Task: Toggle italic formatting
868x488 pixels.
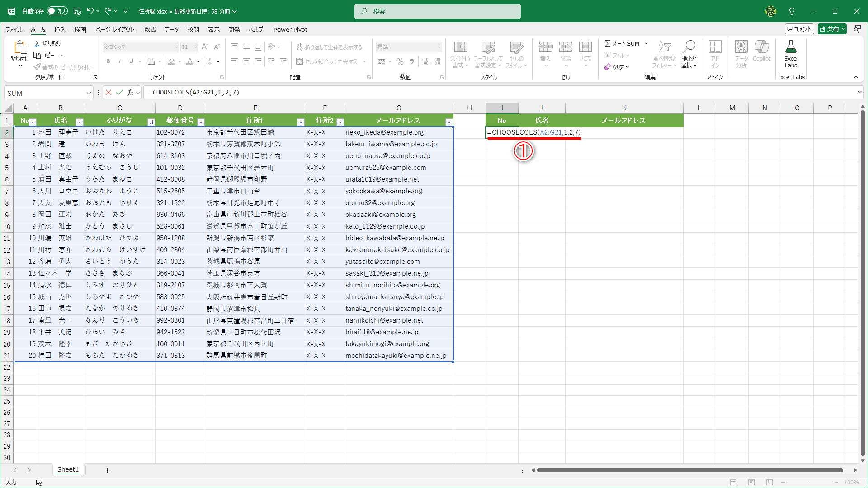Action: point(119,61)
